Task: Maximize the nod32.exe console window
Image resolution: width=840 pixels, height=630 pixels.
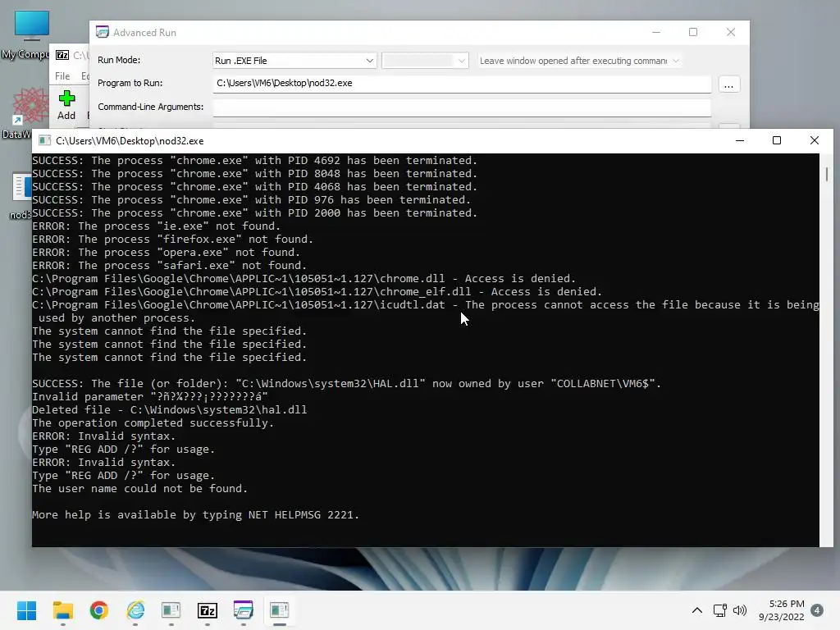Action: coord(777,140)
